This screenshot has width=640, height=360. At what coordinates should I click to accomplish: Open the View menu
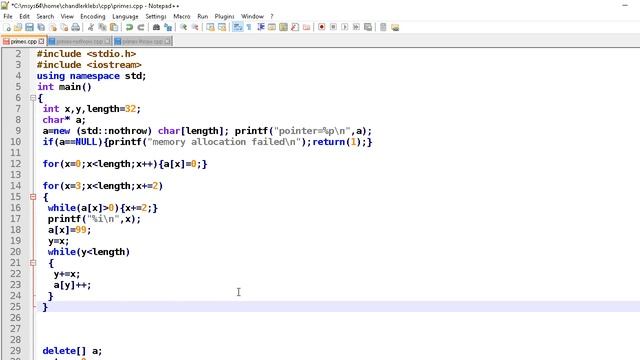(67, 16)
